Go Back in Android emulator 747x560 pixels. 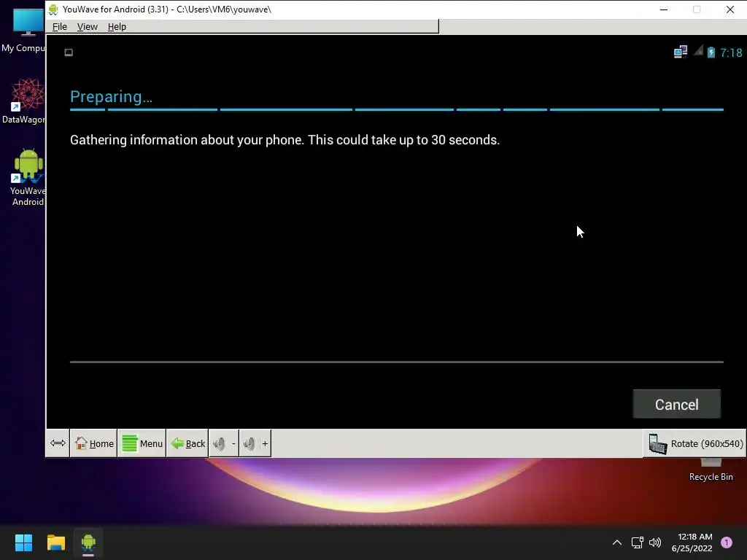[x=187, y=443]
